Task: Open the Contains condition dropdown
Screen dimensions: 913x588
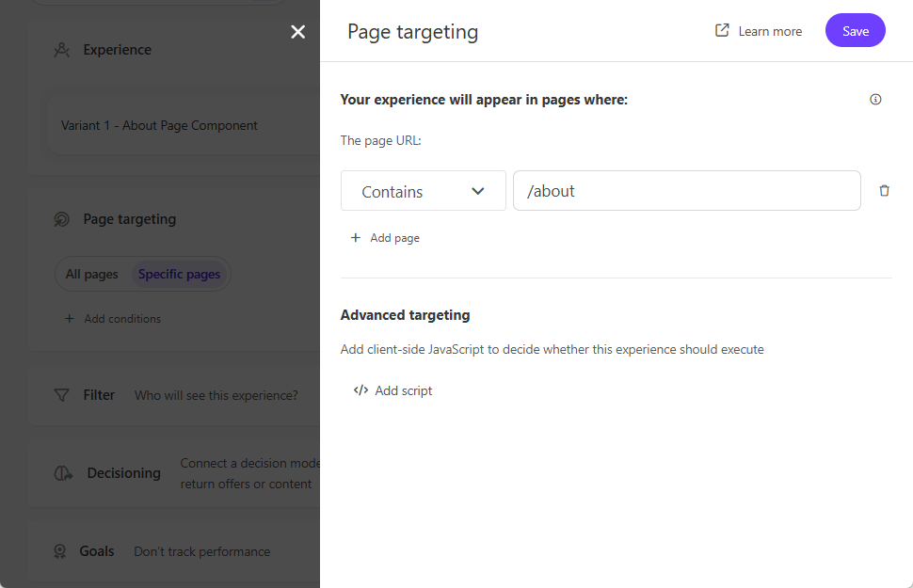Action: [x=423, y=191]
